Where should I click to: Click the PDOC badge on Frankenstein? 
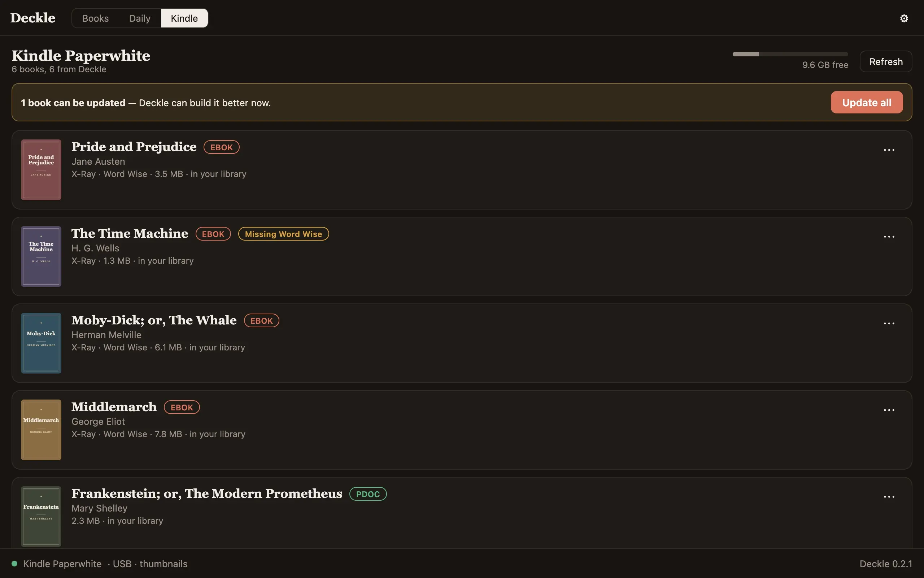tap(368, 494)
